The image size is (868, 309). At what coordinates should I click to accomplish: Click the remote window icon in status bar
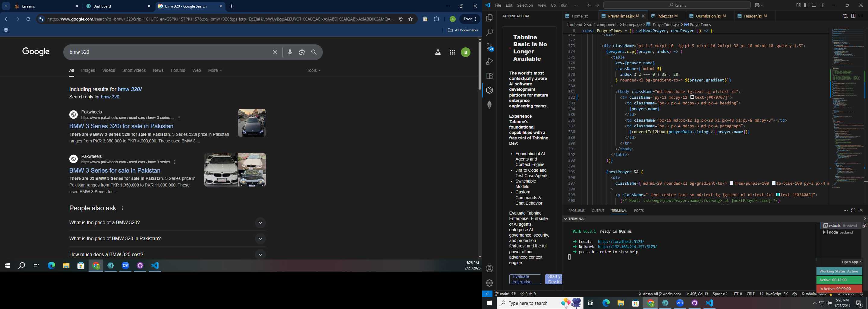487,294
